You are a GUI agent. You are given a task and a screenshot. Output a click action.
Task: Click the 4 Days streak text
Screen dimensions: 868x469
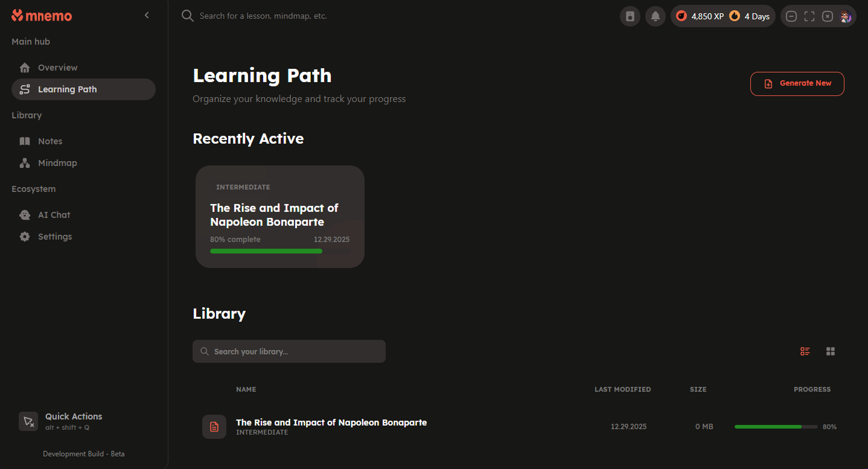coord(757,16)
